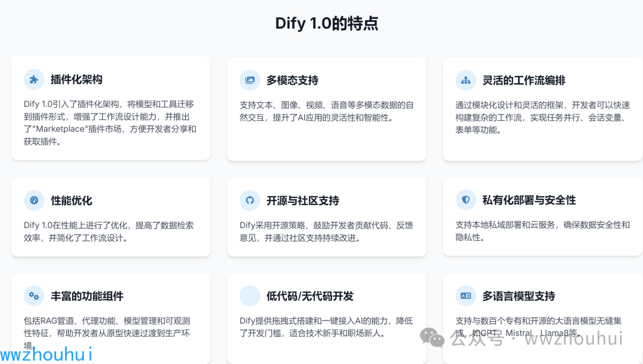Image resolution: width=643 pixels, height=364 pixels.
Task: Click the 开源与社区支持 heading
Action: [302, 200]
